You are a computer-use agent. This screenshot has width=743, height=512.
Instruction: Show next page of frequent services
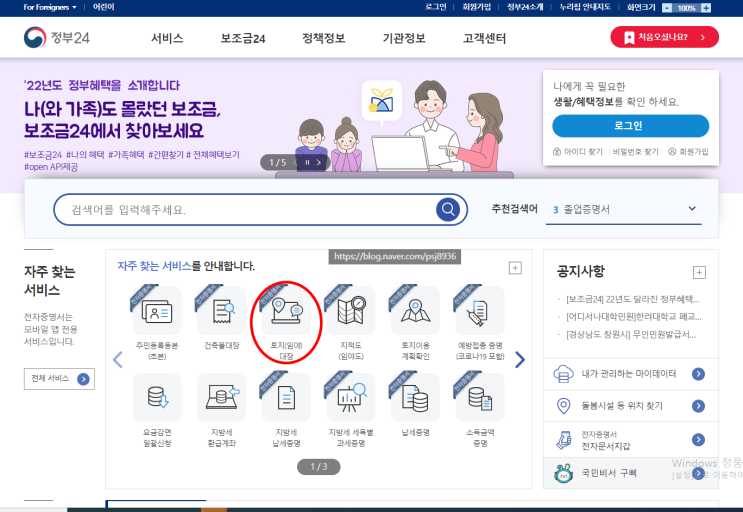[520, 359]
